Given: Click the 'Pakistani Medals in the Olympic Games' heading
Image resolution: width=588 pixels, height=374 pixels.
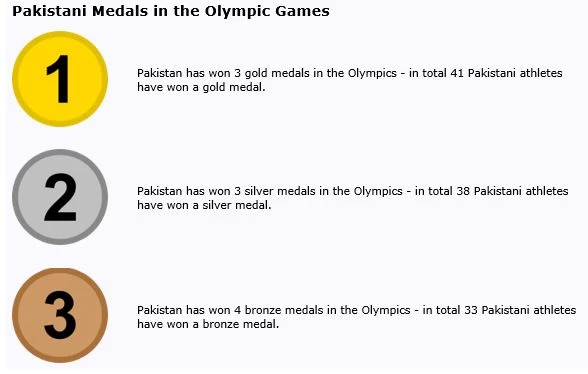Looking at the screenshot, I should [171, 11].
